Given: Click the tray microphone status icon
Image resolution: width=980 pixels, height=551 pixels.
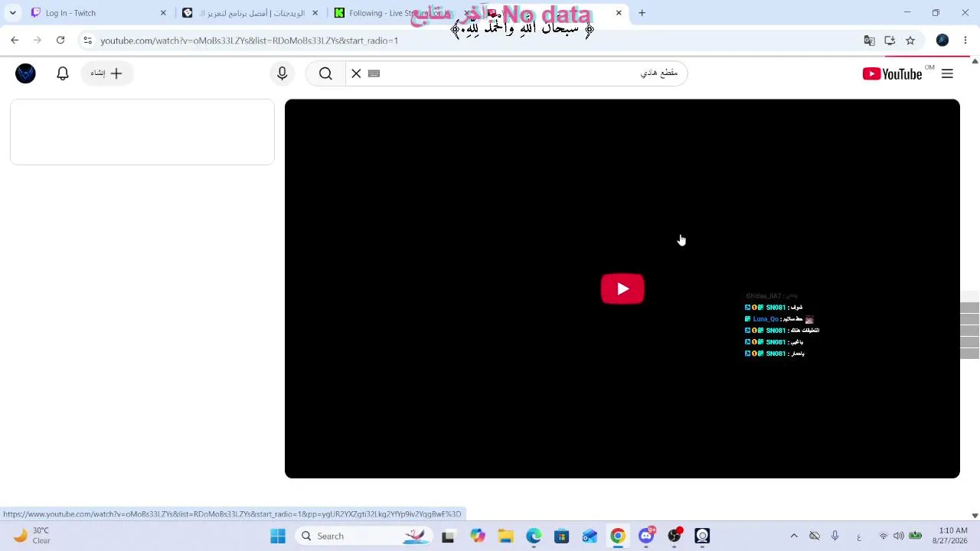Looking at the screenshot, I should tap(835, 536).
